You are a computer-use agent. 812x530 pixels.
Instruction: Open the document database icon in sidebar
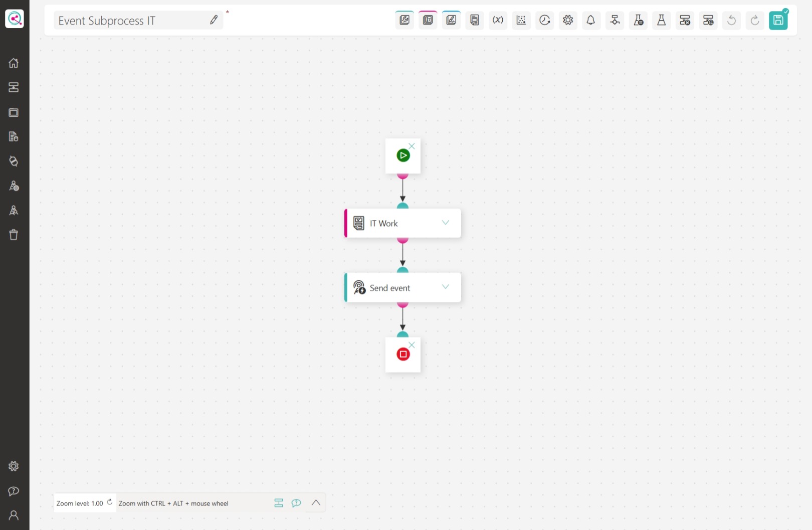[x=14, y=136]
